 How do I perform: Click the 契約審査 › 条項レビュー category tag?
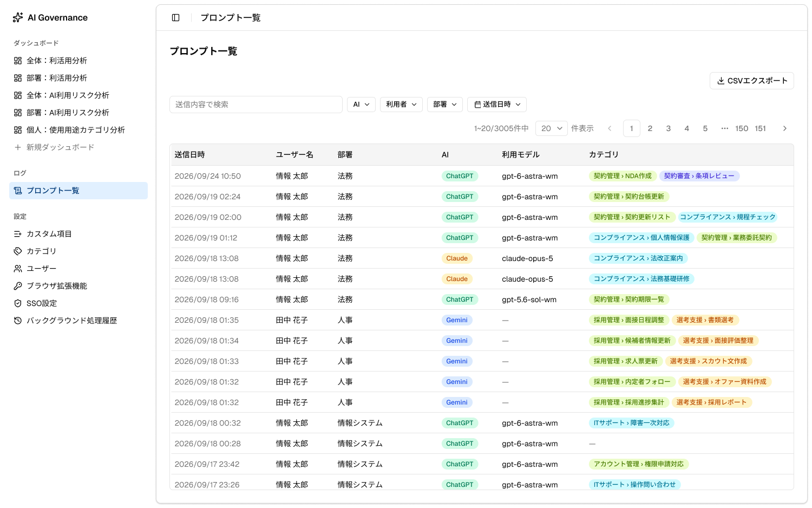699,176
